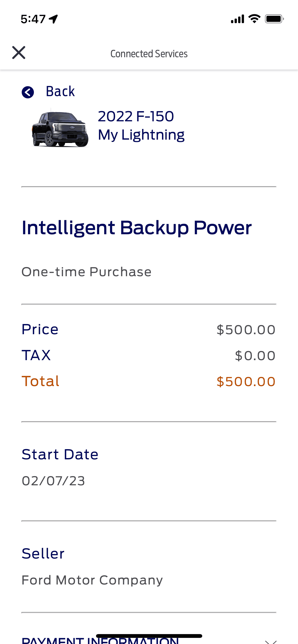This screenshot has width=298, height=644.
Task: Close the Connected Services screen
Action: click(19, 53)
